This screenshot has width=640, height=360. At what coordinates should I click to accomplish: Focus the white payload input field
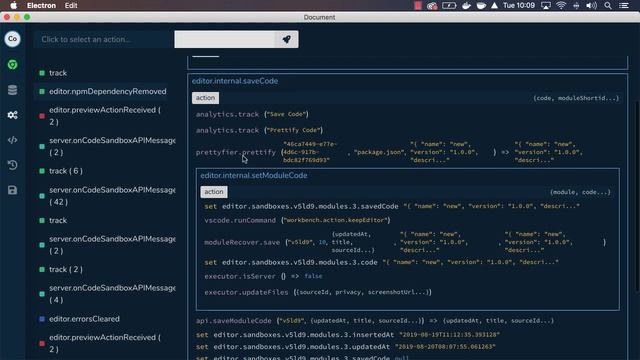(225, 39)
